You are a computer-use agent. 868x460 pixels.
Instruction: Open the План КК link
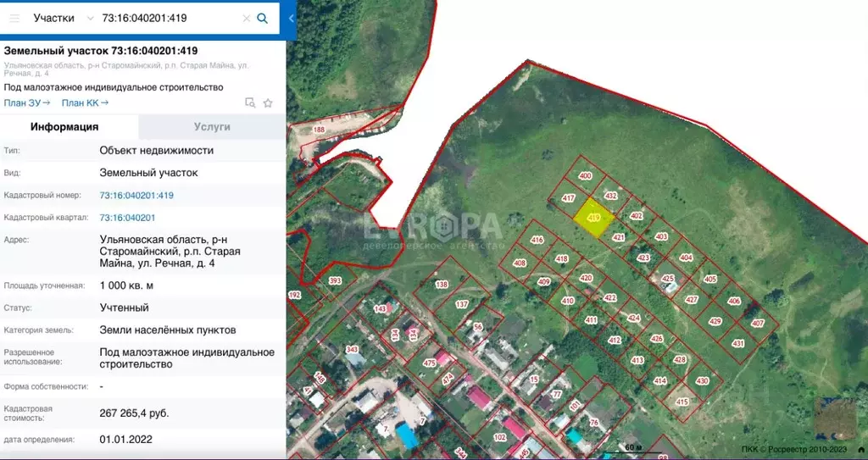tap(85, 103)
